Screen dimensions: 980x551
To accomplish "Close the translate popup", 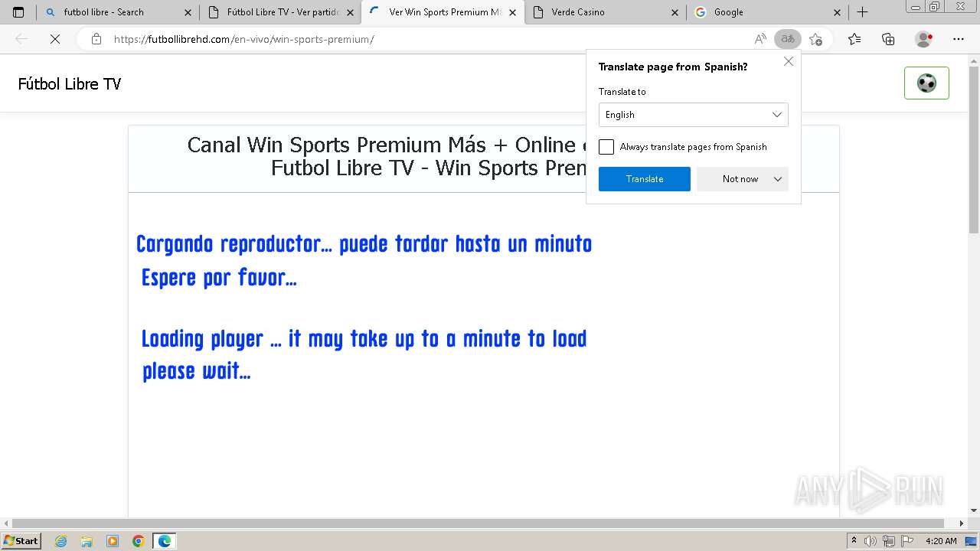I will pos(789,61).
